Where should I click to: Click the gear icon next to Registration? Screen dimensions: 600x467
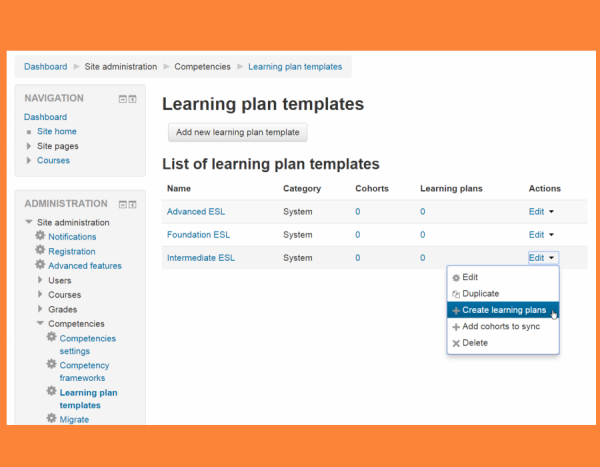click(x=40, y=251)
